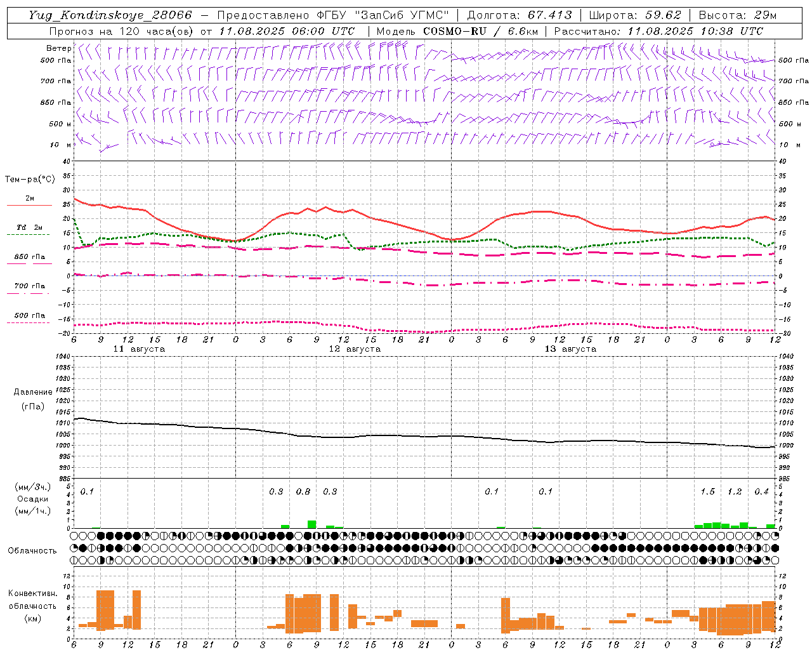Click the Широта: 59.62 value
This screenshot has width=812, height=650.
tap(635, 15)
